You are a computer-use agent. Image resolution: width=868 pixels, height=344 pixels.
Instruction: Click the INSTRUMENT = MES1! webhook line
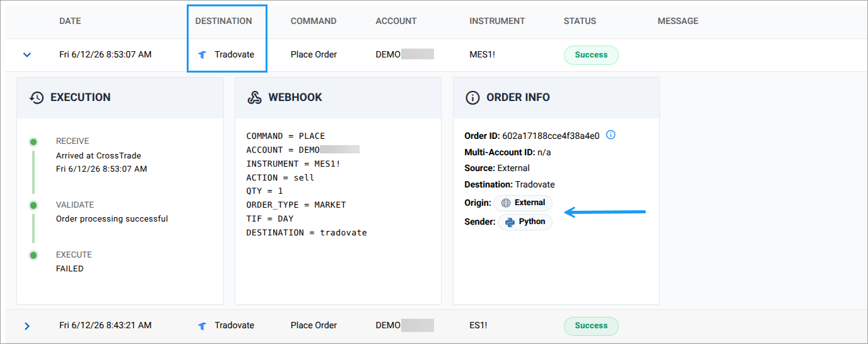click(x=293, y=164)
